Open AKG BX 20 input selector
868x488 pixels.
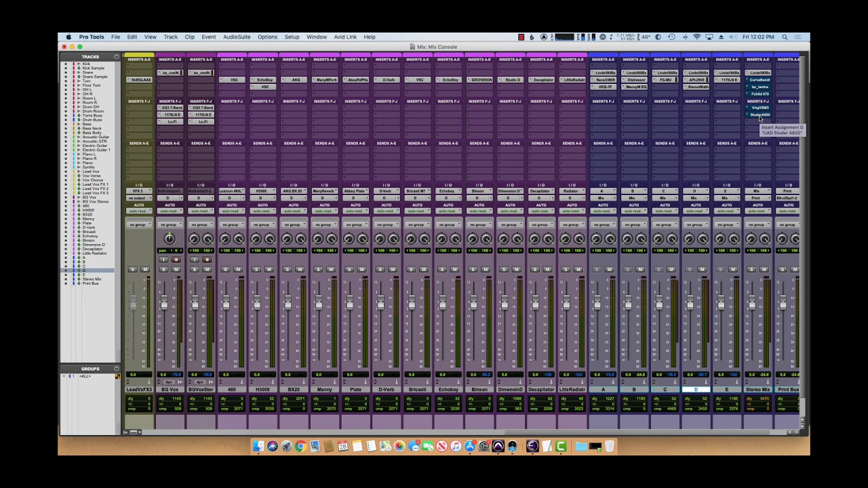point(293,191)
